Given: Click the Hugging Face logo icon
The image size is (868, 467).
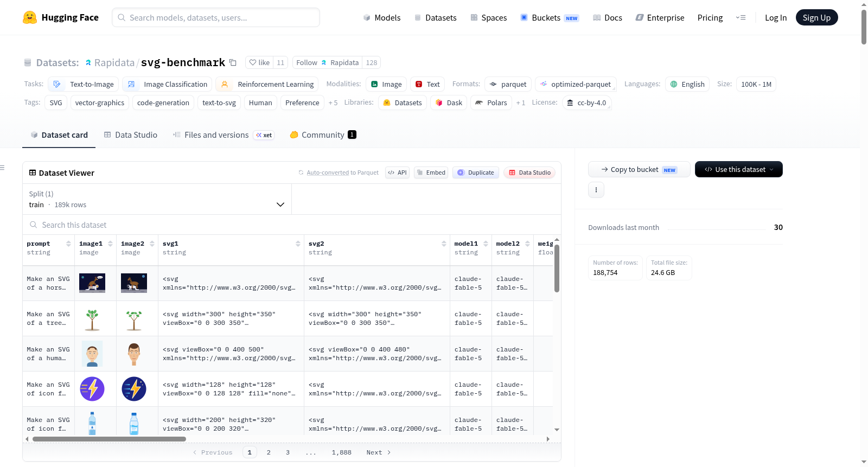Looking at the screenshot, I should (x=30, y=17).
